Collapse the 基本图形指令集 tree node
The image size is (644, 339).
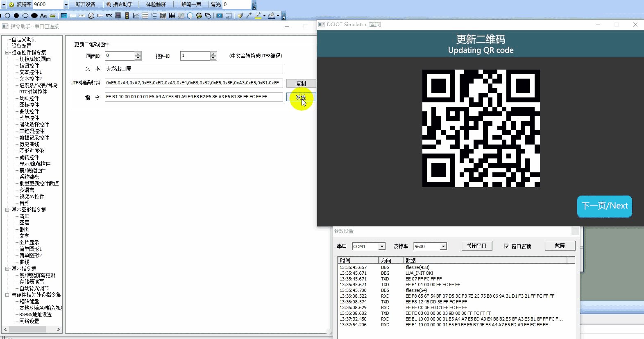(7, 210)
